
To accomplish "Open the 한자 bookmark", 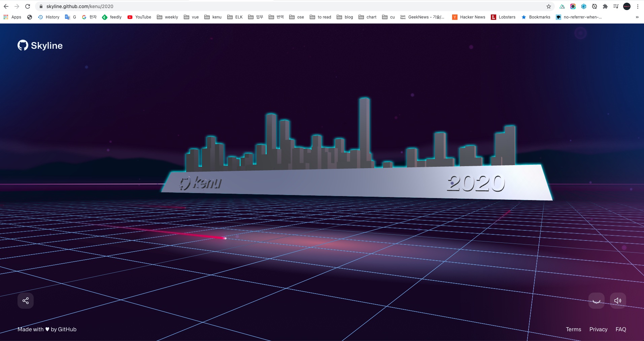I will (x=89, y=17).
